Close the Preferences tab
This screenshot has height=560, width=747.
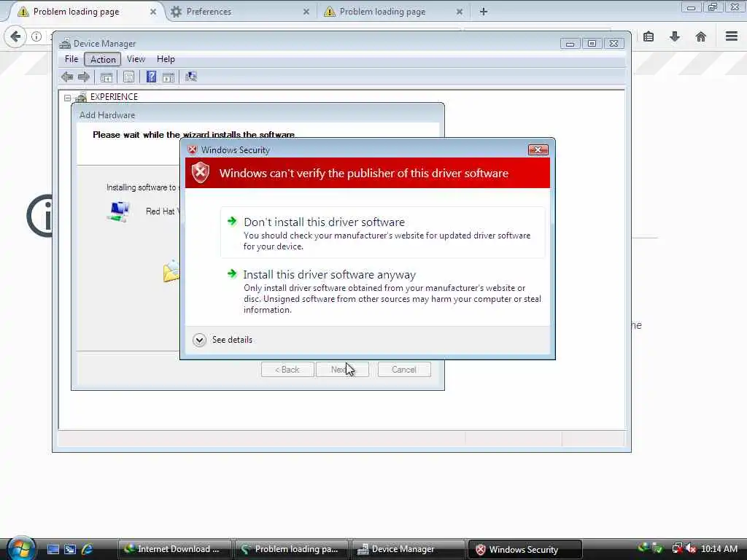(306, 12)
